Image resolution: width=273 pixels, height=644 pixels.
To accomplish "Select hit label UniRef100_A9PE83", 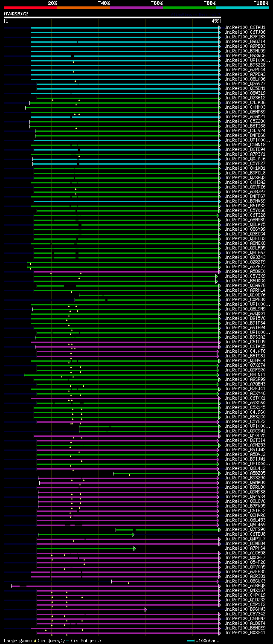I will pyautogui.click(x=245, y=46).
